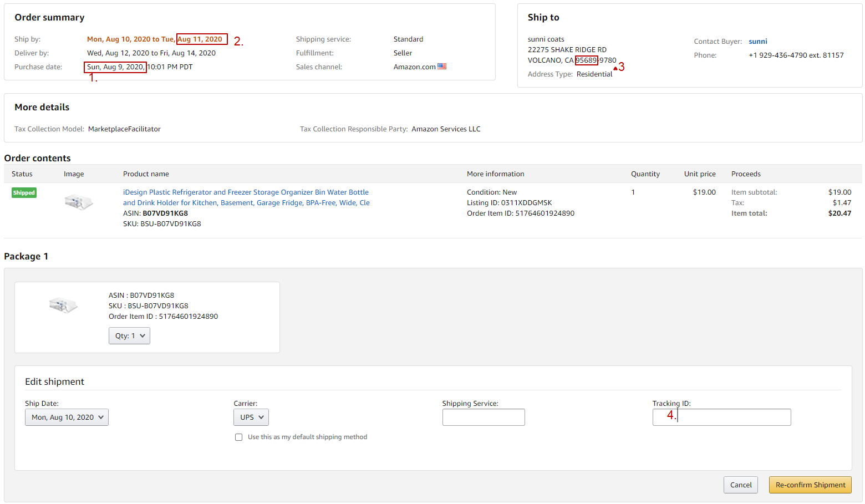The height and width of the screenshot is (504, 865).
Task: Expand the Carrier UPS dropdown
Action: click(x=251, y=418)
